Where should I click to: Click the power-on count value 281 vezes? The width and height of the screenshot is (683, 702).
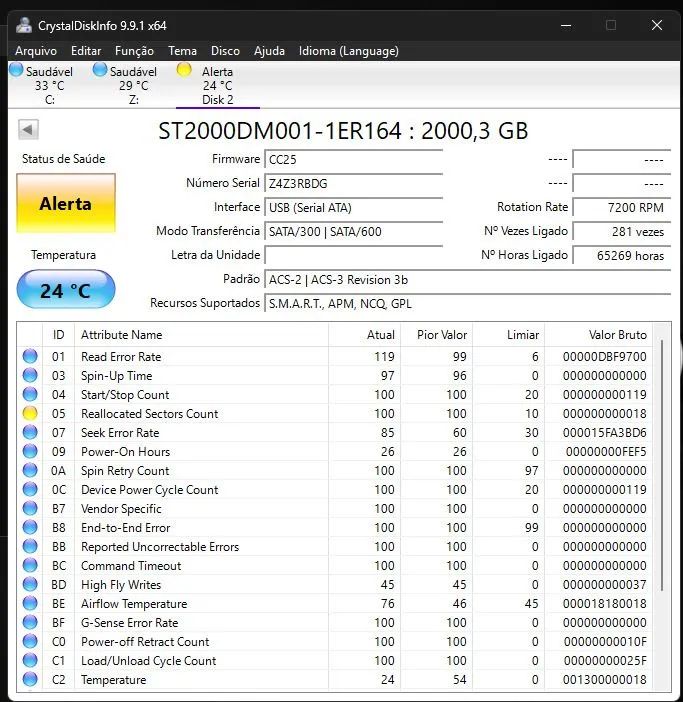622,231
